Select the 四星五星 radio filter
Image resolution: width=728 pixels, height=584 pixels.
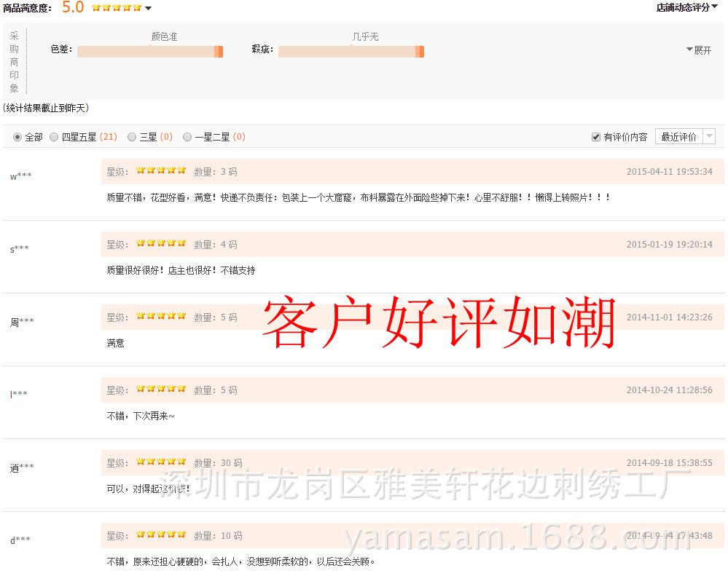coord(54,137)
